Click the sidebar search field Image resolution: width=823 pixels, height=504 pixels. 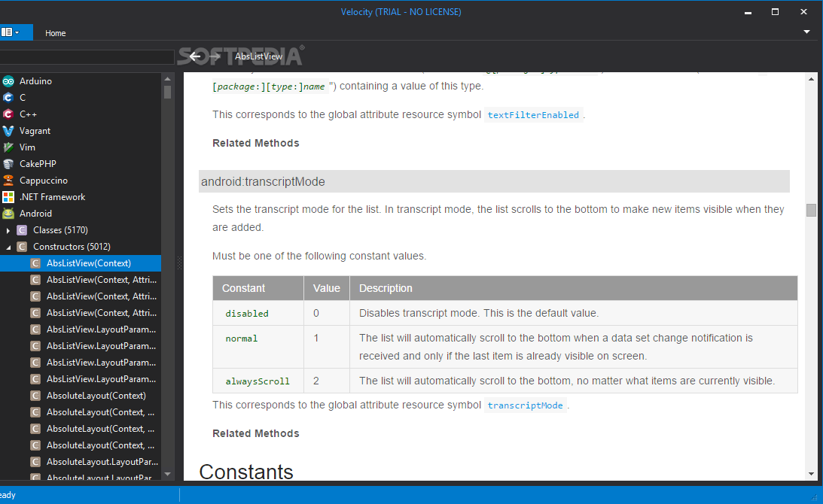[87, 56]
